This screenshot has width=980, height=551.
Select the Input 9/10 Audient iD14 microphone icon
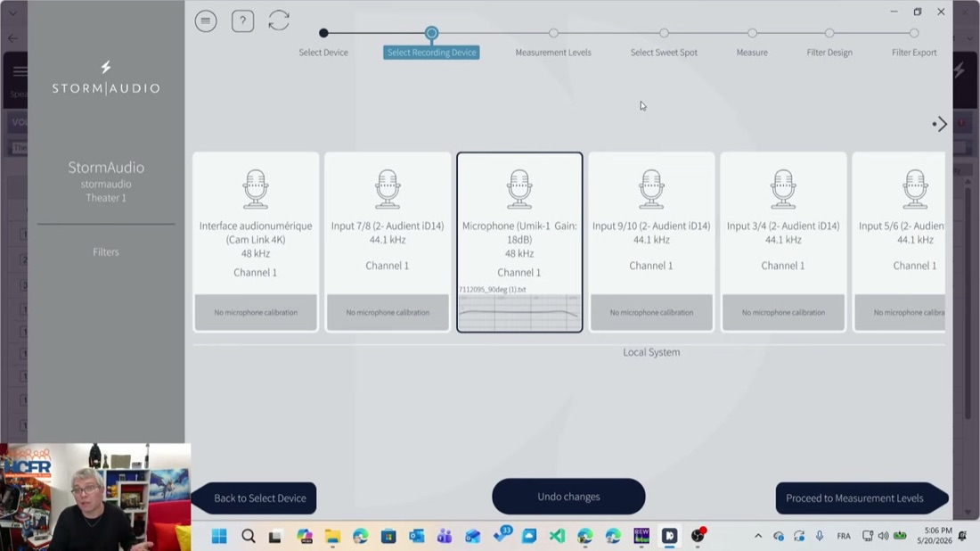point(651,189)
